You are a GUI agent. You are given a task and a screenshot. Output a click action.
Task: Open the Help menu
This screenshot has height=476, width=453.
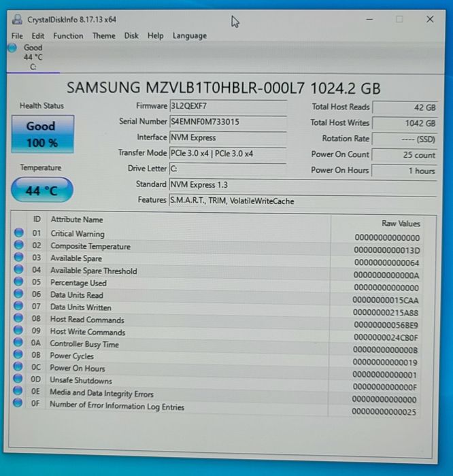pyautogui.click(x=156, y=36)
